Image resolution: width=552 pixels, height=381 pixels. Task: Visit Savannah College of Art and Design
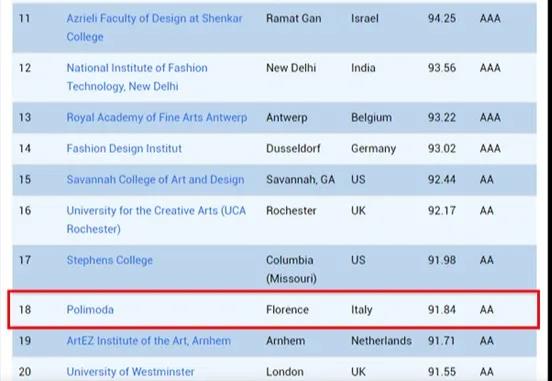click(155, 180)
